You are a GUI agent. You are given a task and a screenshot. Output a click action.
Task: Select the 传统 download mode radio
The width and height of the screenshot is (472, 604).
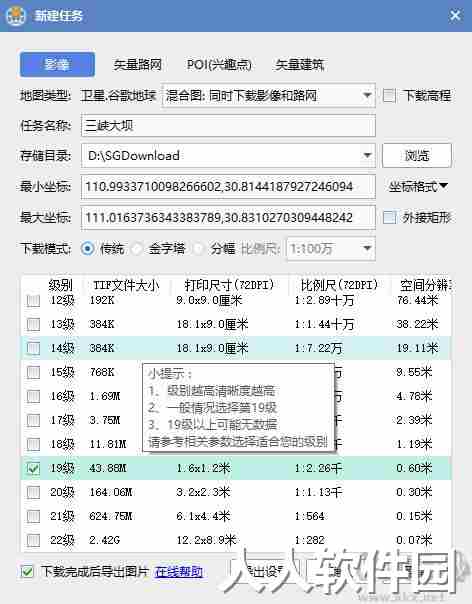(x=87, y=248)
